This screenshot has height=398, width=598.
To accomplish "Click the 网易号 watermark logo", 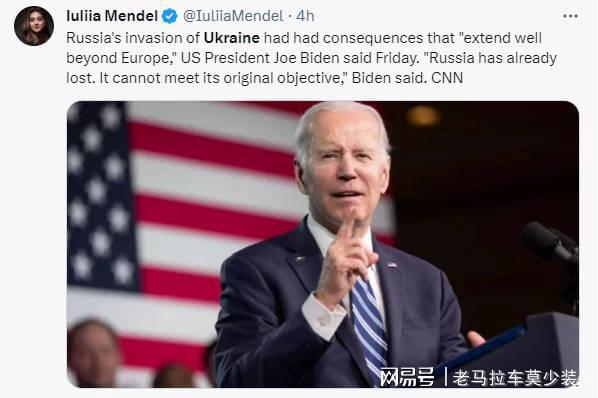I will pyautogui.click(x=407, y=377).
